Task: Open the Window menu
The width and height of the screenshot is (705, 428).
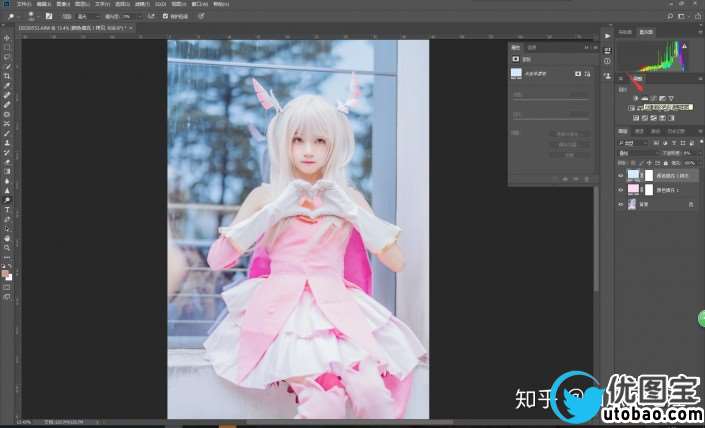Action: point(200,4)
